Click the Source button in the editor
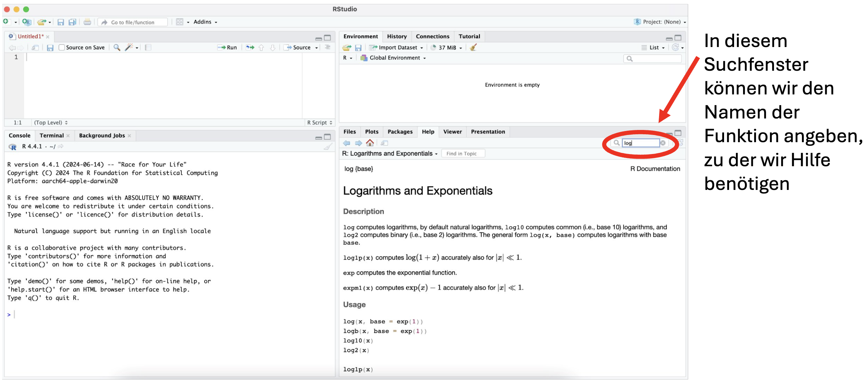868x382 pixels. click(x=298, y=47)
